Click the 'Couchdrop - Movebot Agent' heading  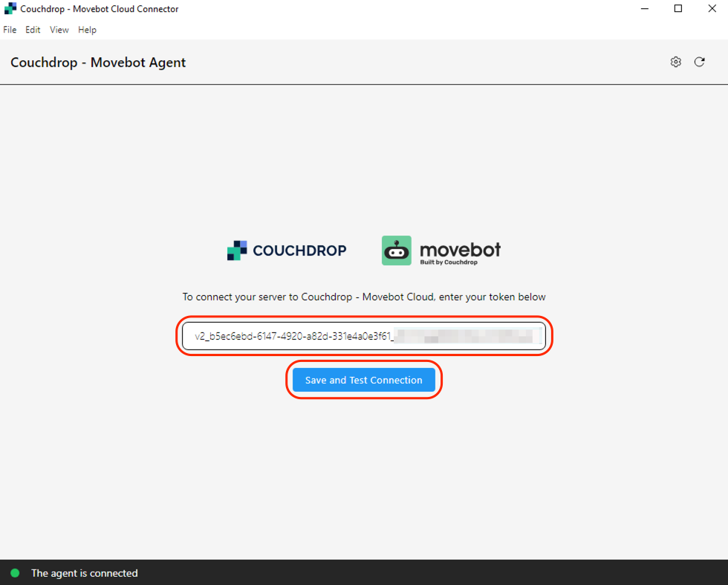98,62
